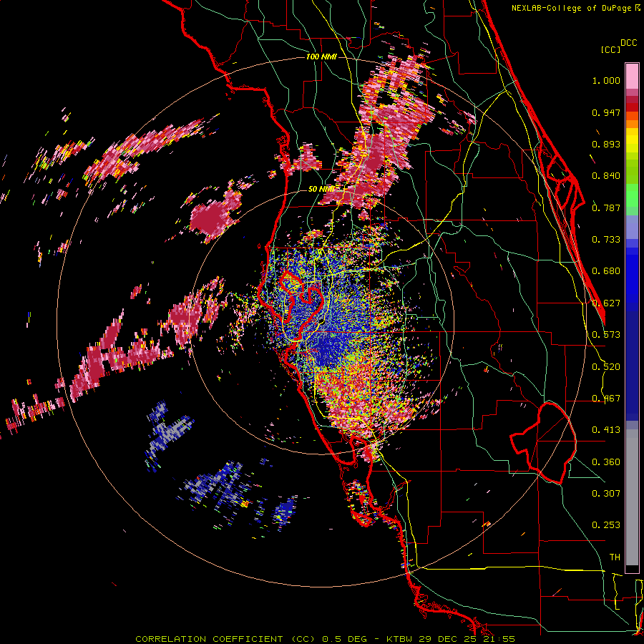644x644 pixels.
Task: Click the 0.840 scale value
Action: pyautogui.click(x=606, y=176)
